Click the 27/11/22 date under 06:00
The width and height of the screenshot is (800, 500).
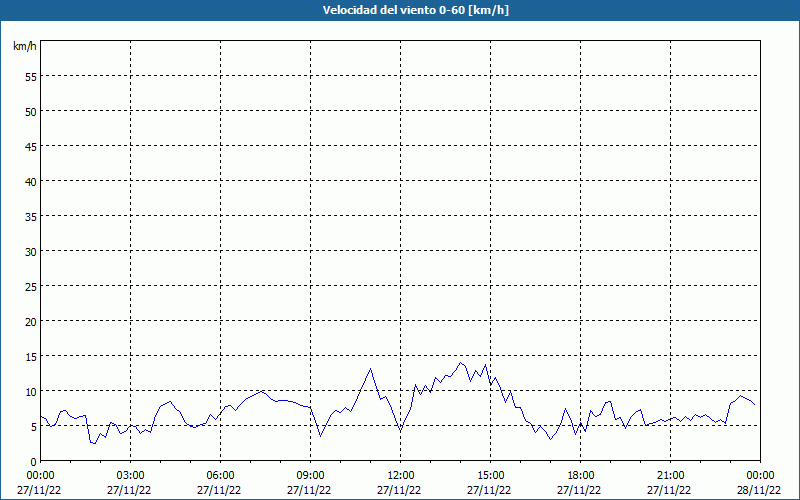tap(219, 490)
